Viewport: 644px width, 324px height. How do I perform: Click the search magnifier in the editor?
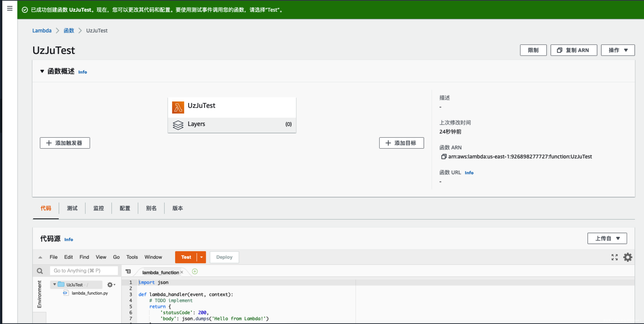coord(40,271)
